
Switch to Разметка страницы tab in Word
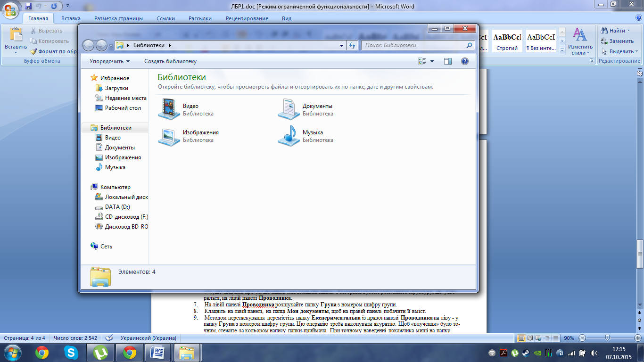pyautogui.click(x=118, y=18)
